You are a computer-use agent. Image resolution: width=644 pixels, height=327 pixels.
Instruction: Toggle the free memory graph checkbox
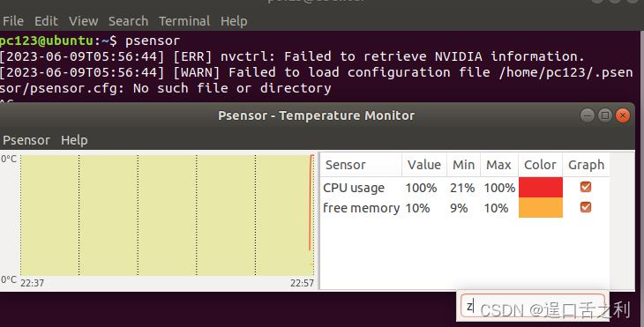(585, 207)
